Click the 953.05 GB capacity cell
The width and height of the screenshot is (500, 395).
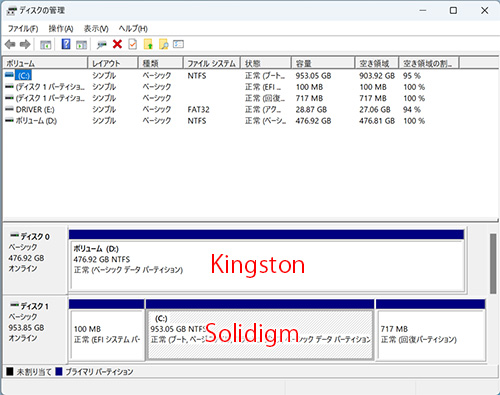pos(313,76)
